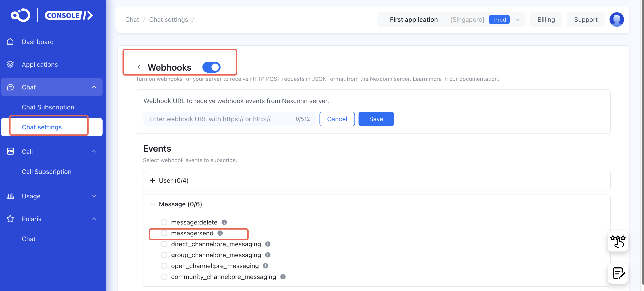Expand the User (0/4) events group
Screen dimensions: 644x291
(x=152, y=180)
